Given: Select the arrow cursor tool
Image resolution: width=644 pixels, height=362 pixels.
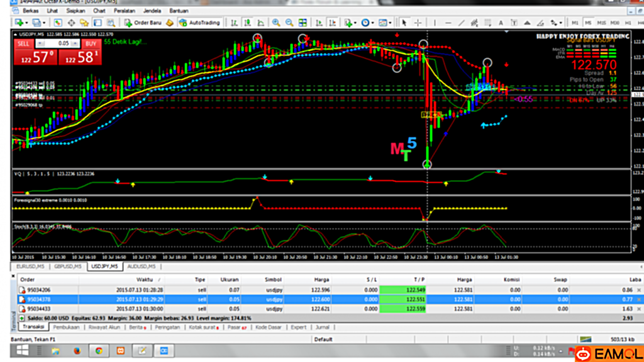Looking at the screenshot, I should click(404, 23).
